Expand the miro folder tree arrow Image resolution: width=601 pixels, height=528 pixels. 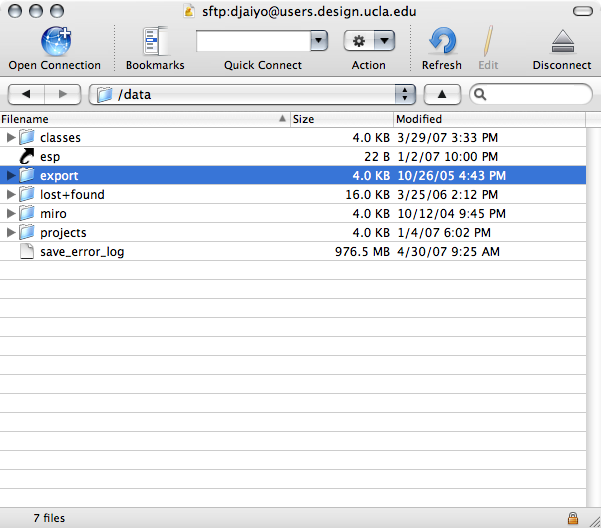[x=11, y=213]
